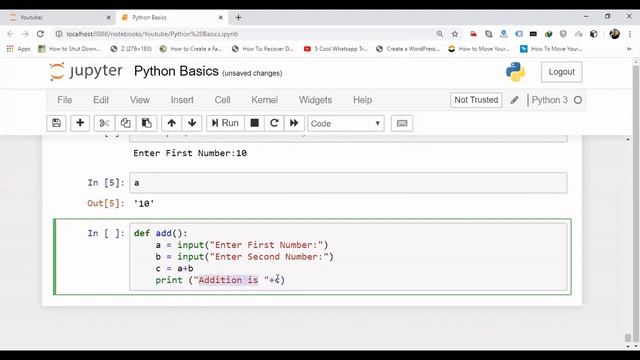Close the Python Basics browser tab
640x360 pixels.
point(220,18)
